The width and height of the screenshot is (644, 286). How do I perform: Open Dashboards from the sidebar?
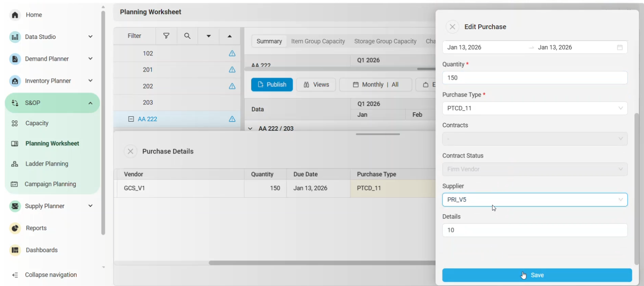[x=41, y=250]
